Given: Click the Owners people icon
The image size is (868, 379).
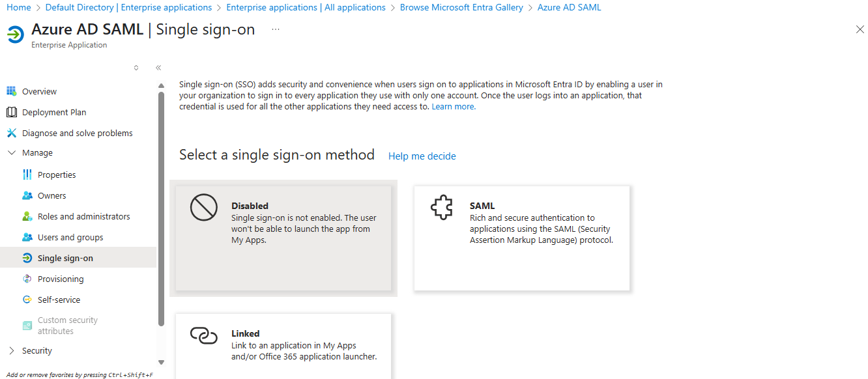Looking at the screenshot, I should point(27,195).
